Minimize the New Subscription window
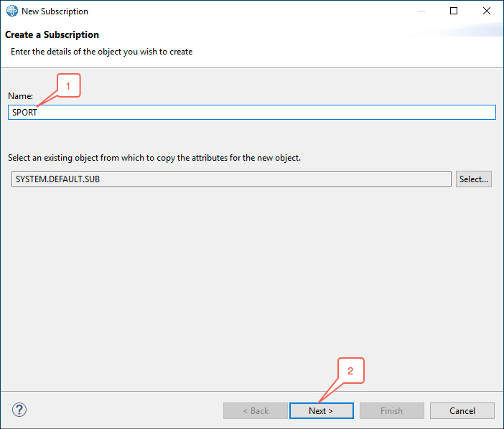 coord(421,11)
